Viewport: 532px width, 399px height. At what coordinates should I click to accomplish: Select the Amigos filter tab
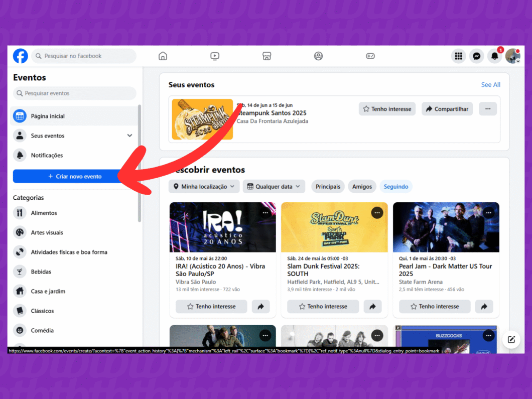(x=362, y=187)
